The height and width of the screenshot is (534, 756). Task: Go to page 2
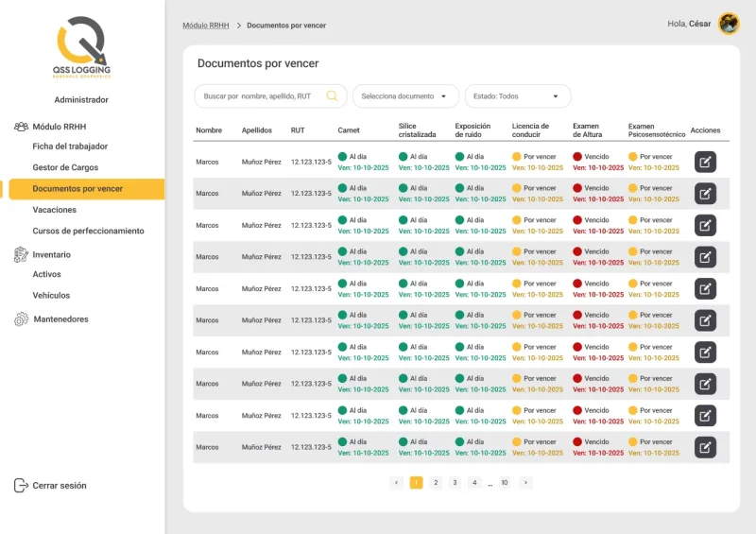click(x=436, y=482)
